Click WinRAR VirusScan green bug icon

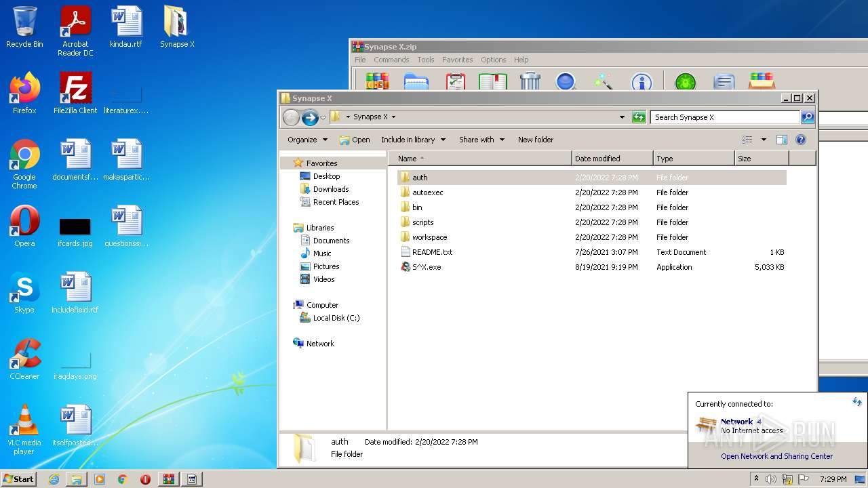tap(686, 81)
